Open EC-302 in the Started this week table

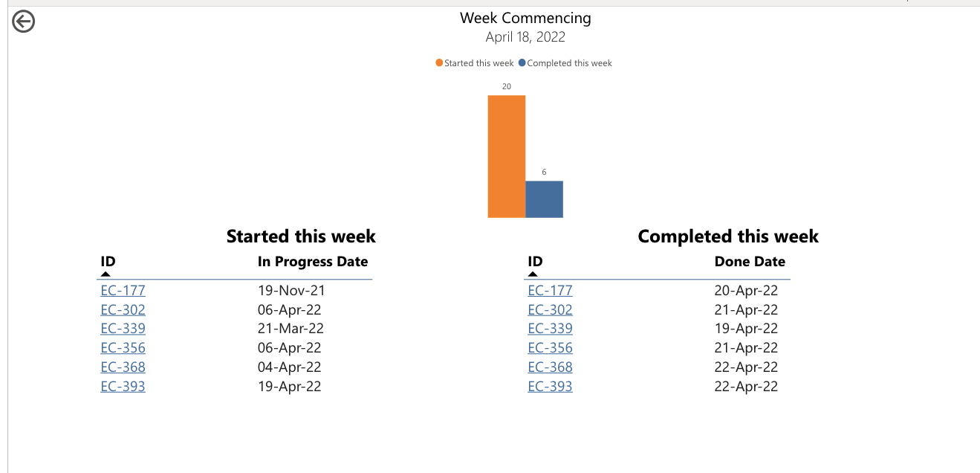[x=123, y=309]
